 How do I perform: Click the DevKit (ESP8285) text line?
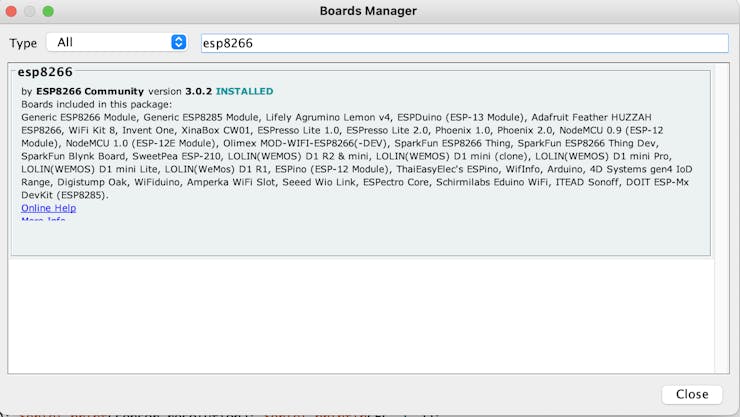point(65,195)
